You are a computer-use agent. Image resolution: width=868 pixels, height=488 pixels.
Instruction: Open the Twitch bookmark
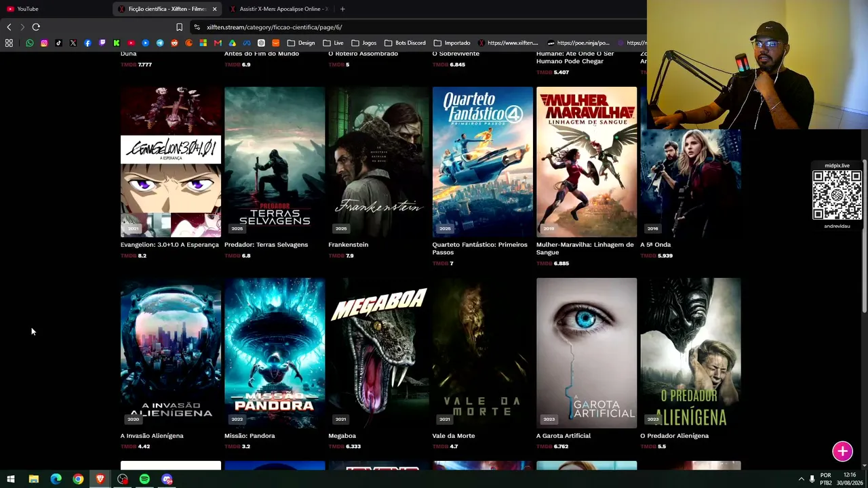(x=102, y=43)
